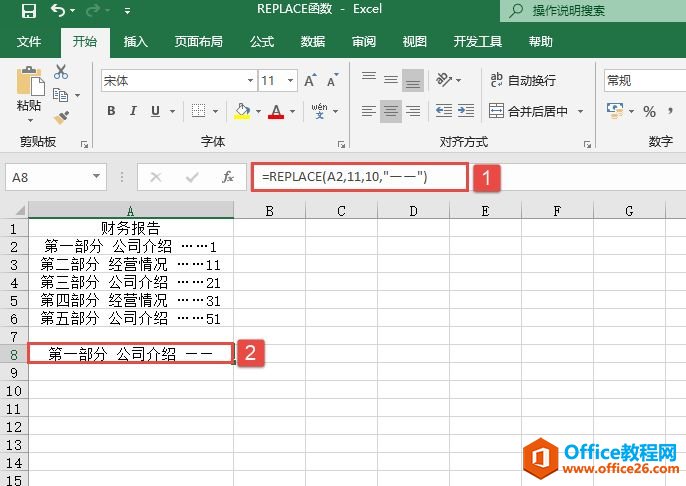Select Align Left icon
The image size is (686, 486).
[369, 111]
